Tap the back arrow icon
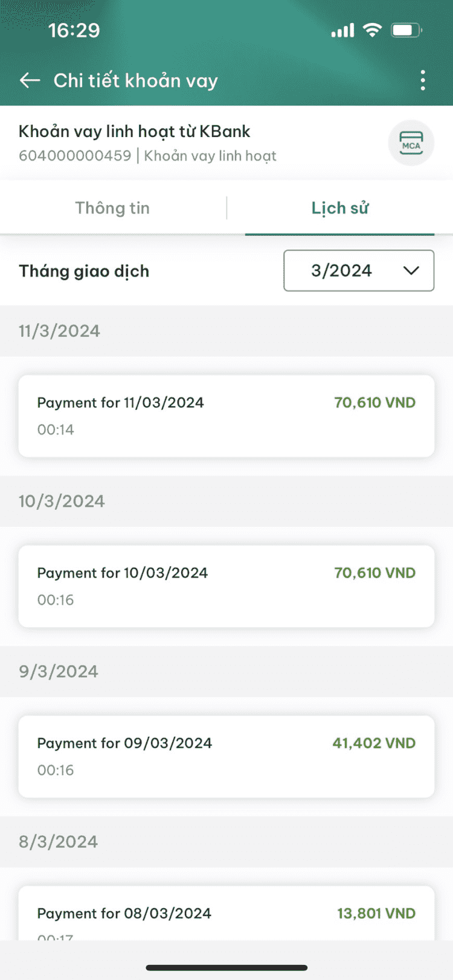453x980 pixels. [30, 80]
